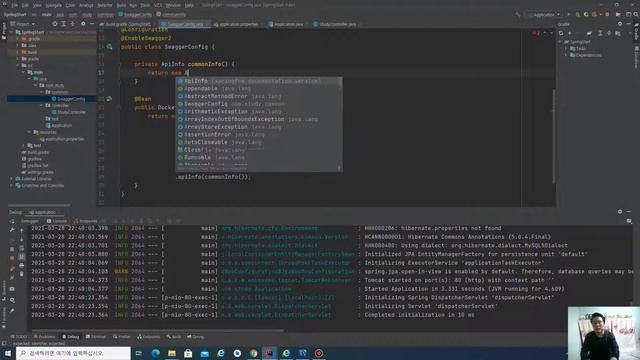640x360 pixels.
Task: Clear console with trash icon
Action: [x=22, y=274]
